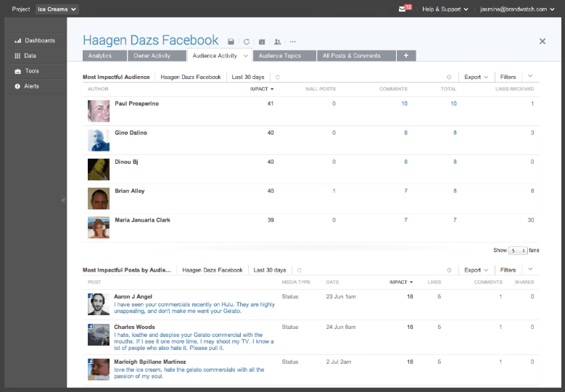Sort audience table by Impact column
Viewport: 565px width, 392px height.
[x=261, y=89]
